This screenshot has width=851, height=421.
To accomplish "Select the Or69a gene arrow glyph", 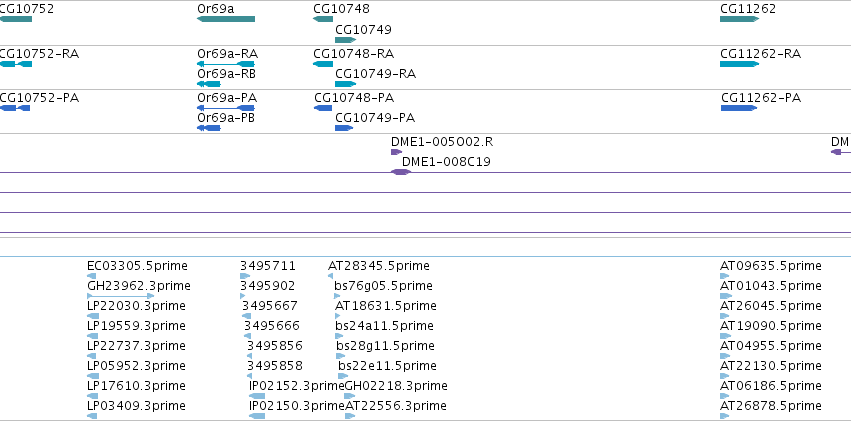I will (226, 19).
